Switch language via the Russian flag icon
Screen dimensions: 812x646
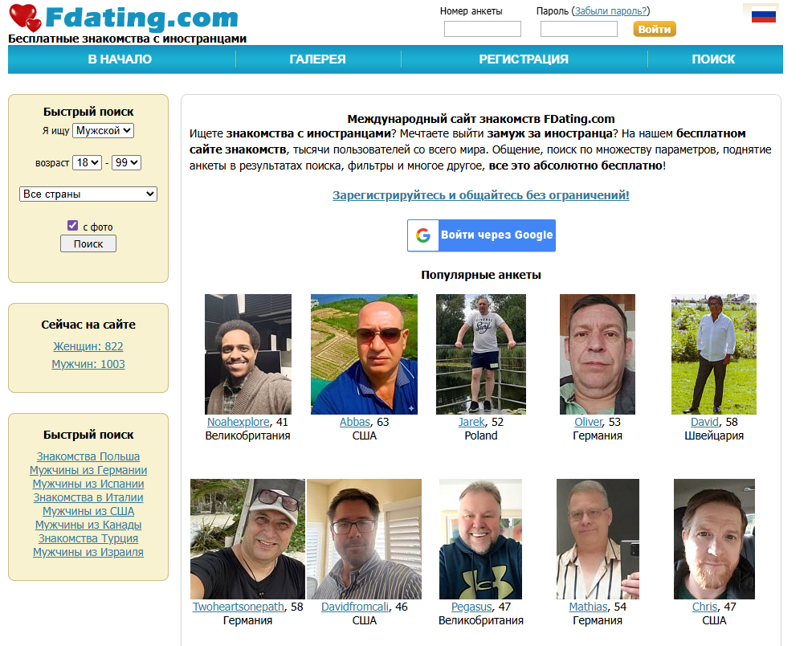click(x=763, y=15)
